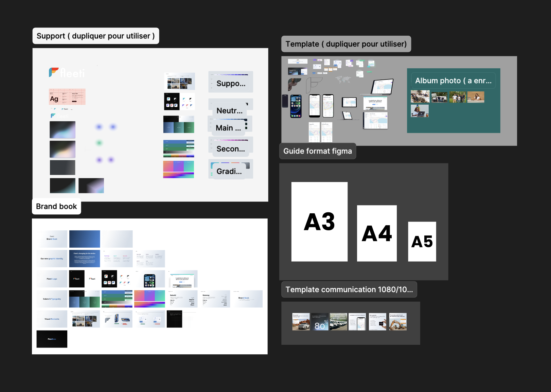Image resolution: width=551 pixels, height=392 pixels.
Task: Select the iPhone home screen mockup
Action: pos(296,106)
